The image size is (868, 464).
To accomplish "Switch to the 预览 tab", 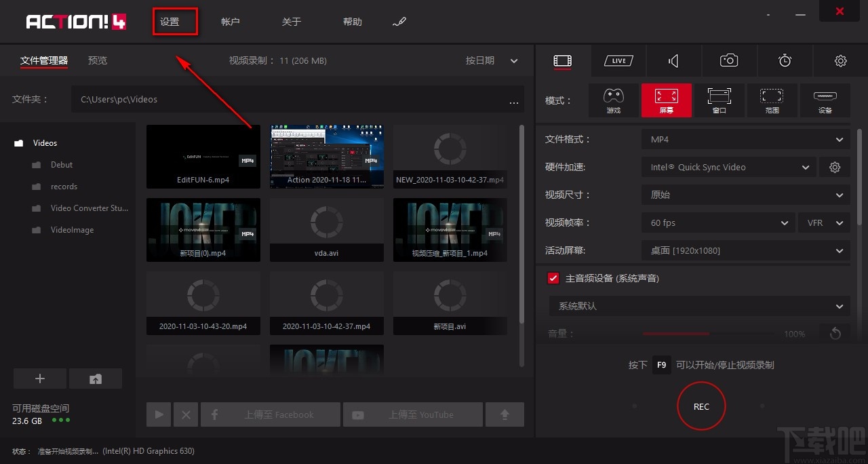I will click(98, 60).
